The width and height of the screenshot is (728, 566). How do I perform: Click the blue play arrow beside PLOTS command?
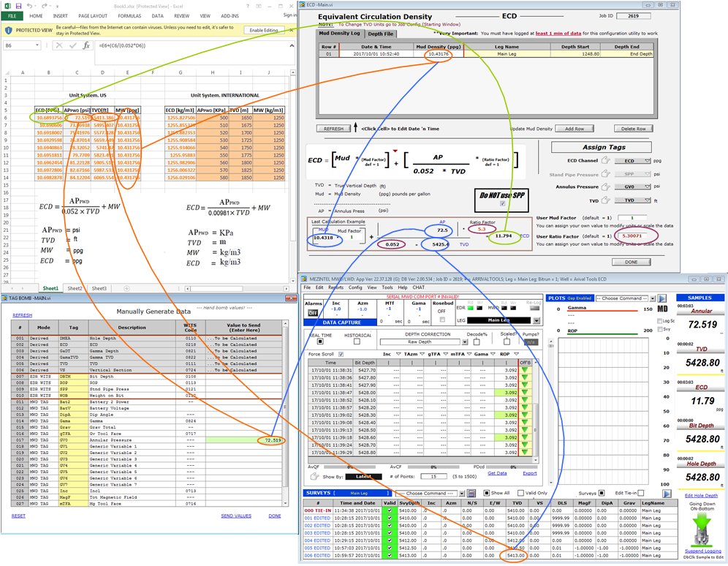coord(662,298)
